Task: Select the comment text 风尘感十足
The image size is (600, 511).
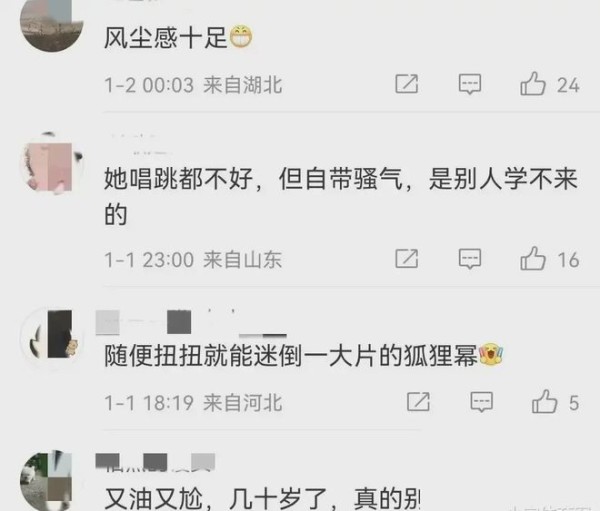Action: point(166,38)
